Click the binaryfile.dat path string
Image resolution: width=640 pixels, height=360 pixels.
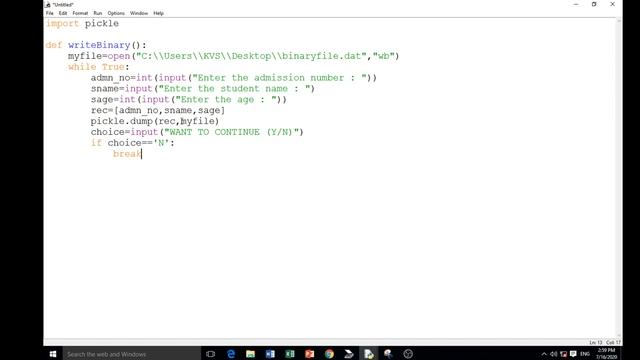pyautogui.click(x=251, y=56)
